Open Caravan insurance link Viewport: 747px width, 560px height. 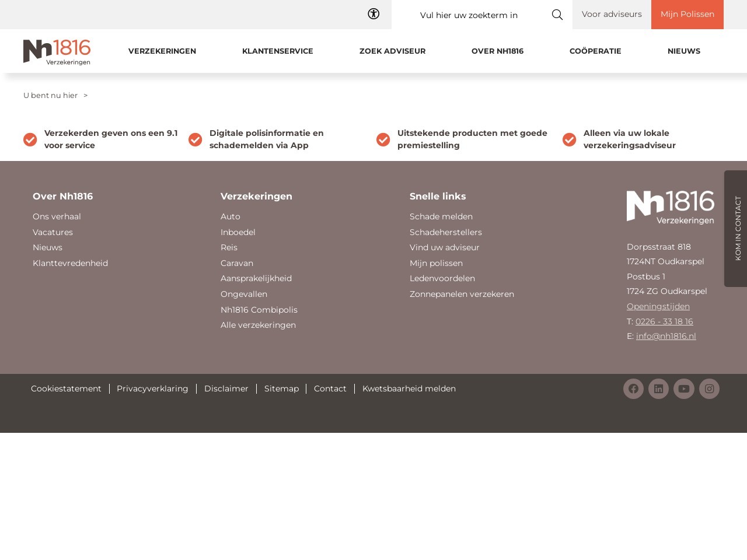pyautogui.click(x=237, y=264)
